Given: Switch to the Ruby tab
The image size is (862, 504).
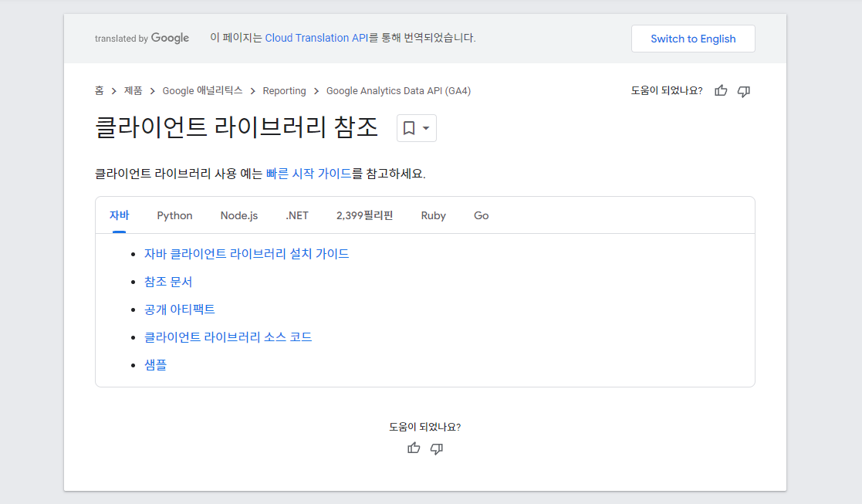Looking at the screenshot, I should [433, 215].
